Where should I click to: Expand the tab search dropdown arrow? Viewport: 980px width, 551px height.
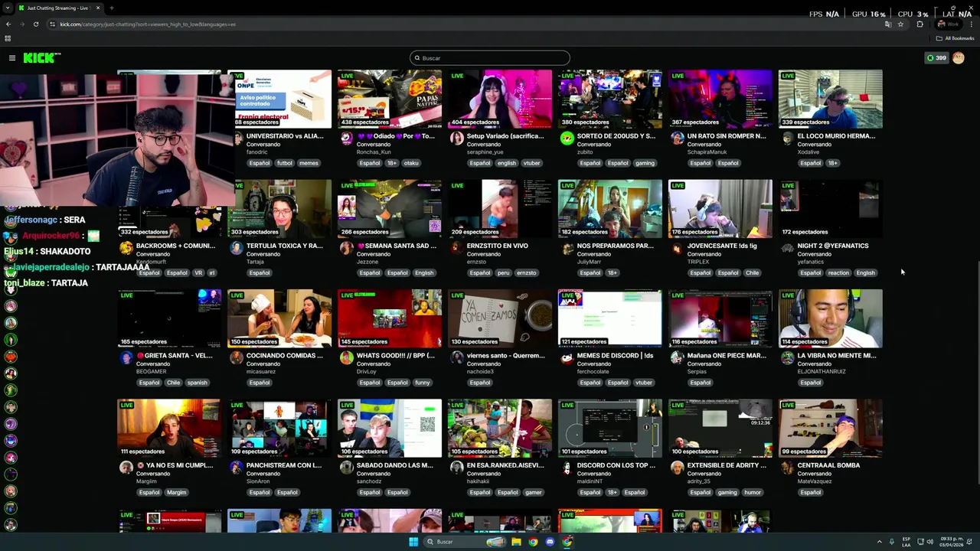7,8
